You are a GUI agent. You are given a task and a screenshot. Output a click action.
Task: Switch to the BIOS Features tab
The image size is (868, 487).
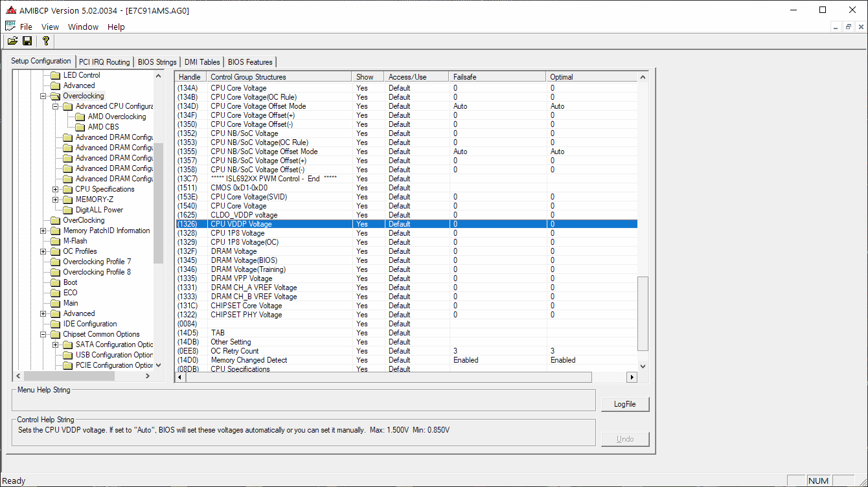pyautogui.click(x=250, y=62)
